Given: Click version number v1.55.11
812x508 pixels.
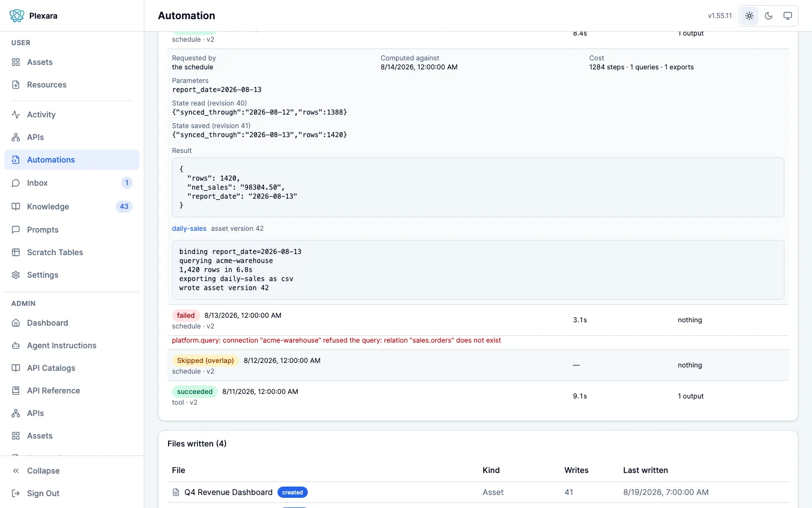Looking at the screenshot, I should coord(720,16).
